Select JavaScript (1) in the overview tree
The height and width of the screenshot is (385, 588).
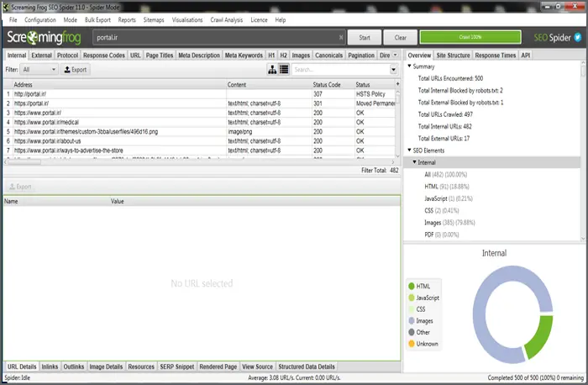point(449,198)
